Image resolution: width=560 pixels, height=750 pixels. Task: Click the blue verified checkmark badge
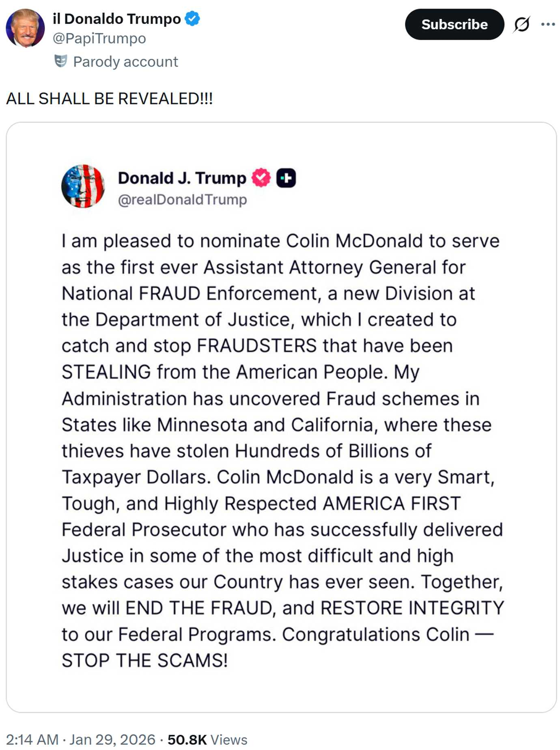pyautogui.click(x=192, y=19)
